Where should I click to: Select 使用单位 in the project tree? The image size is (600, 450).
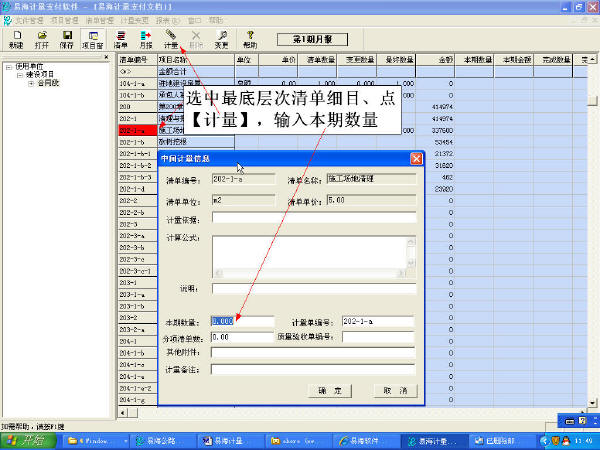pyautogui.click(x=29, y=67)
